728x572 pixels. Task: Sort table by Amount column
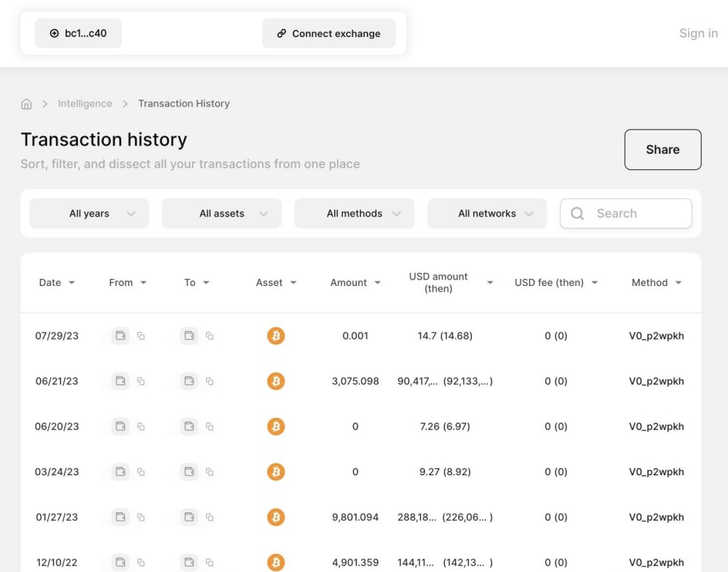tap(355, 282)
